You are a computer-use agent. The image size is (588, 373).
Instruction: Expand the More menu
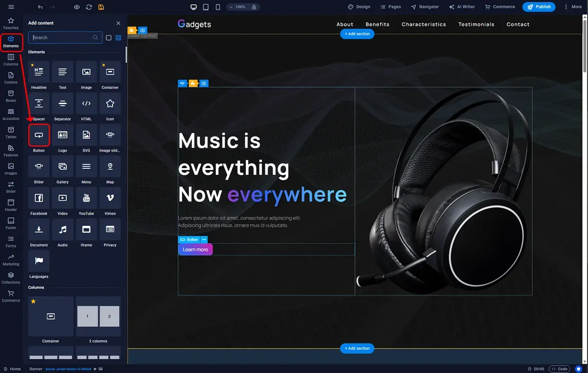coord(572,7)
